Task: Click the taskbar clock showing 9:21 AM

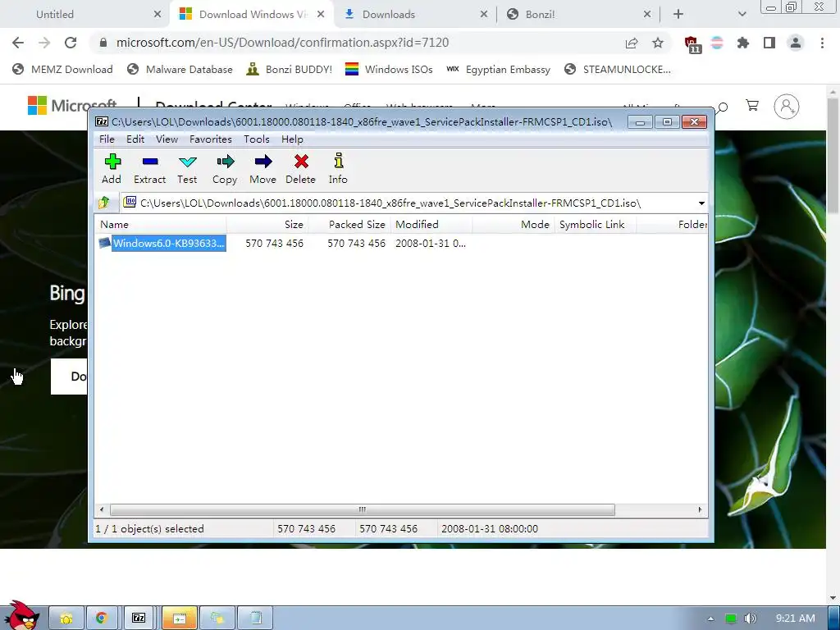Action: coord(796,619)
